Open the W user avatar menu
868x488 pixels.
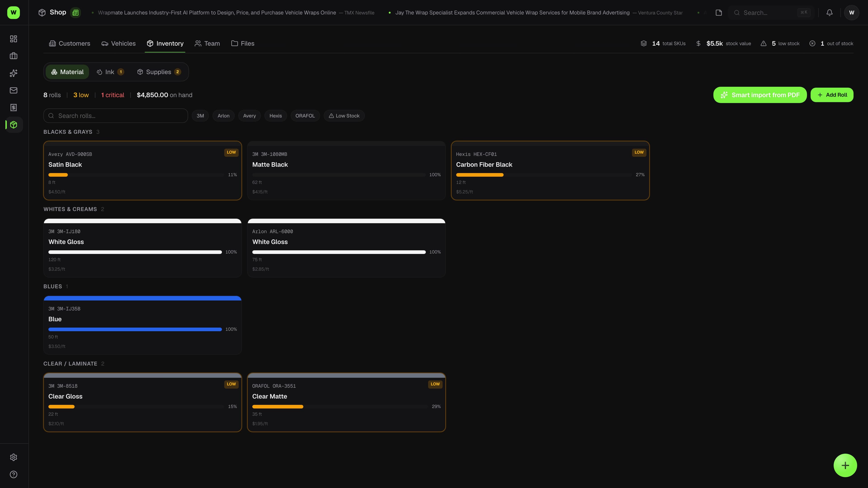[x=851, y=12]
